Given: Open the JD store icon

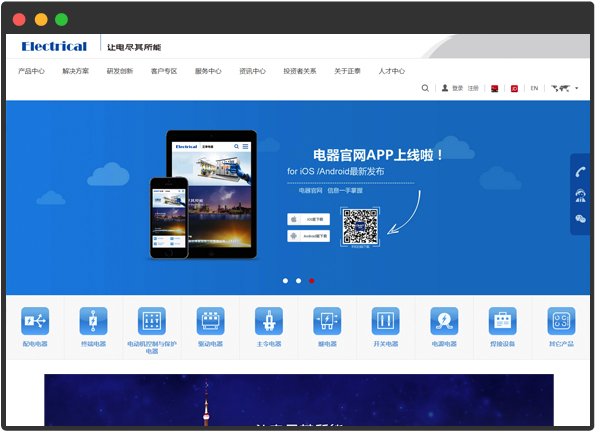Looking at the screenshot, I should 514,89.
